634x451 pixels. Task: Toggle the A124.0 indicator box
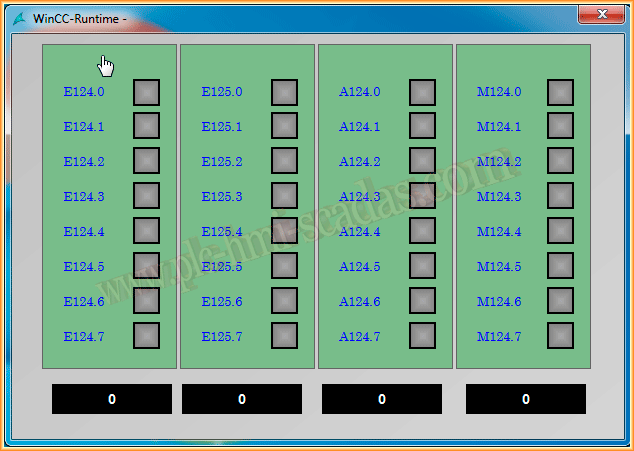422,92
